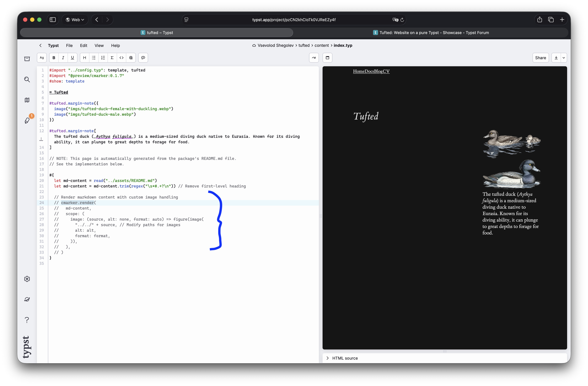
Task: Insert a code block with the angle-brackets icon
Action: tap(121, 58)
